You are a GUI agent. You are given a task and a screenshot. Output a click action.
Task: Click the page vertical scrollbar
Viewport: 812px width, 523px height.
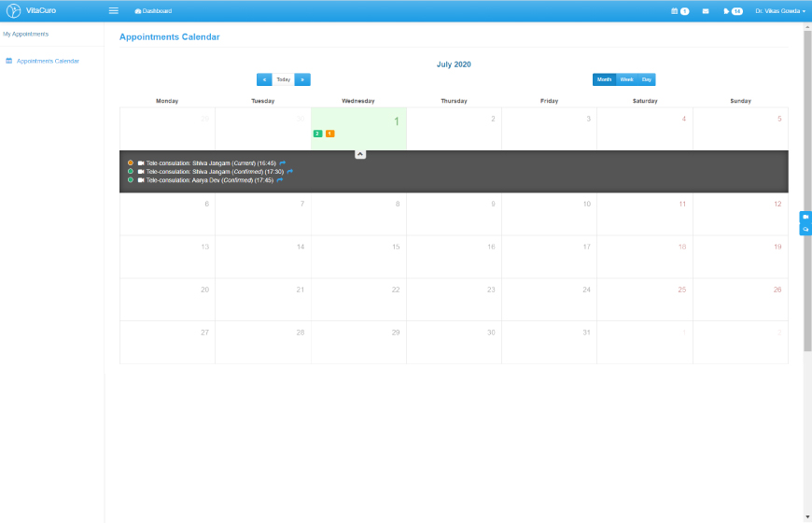(x=807, y=191)
